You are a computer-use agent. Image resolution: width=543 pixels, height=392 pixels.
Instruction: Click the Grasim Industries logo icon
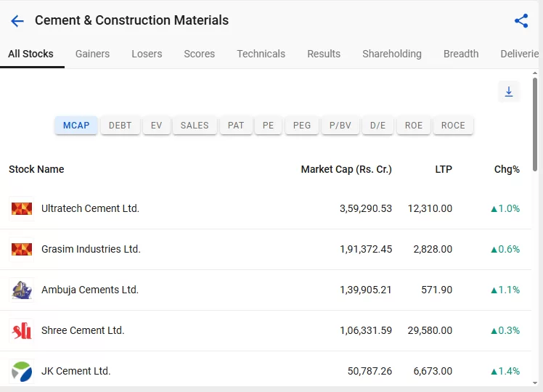pyautogui.click(x=22, y=250)
